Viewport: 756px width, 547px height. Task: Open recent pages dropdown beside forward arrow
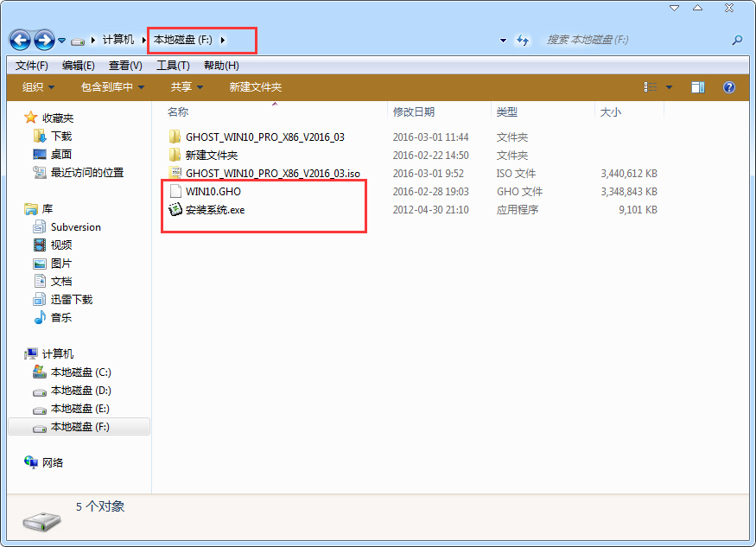click(60, 40)
